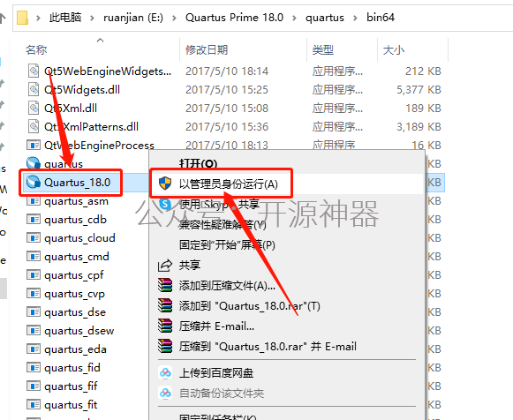Click the WinRAR icon for 添加到压缩文件(A)

click(165, 285)
